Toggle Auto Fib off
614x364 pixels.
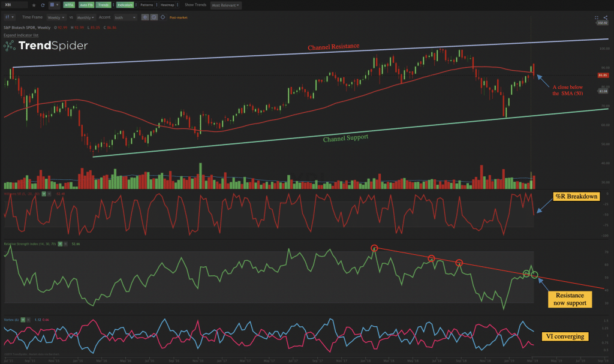tap(86, 5)
